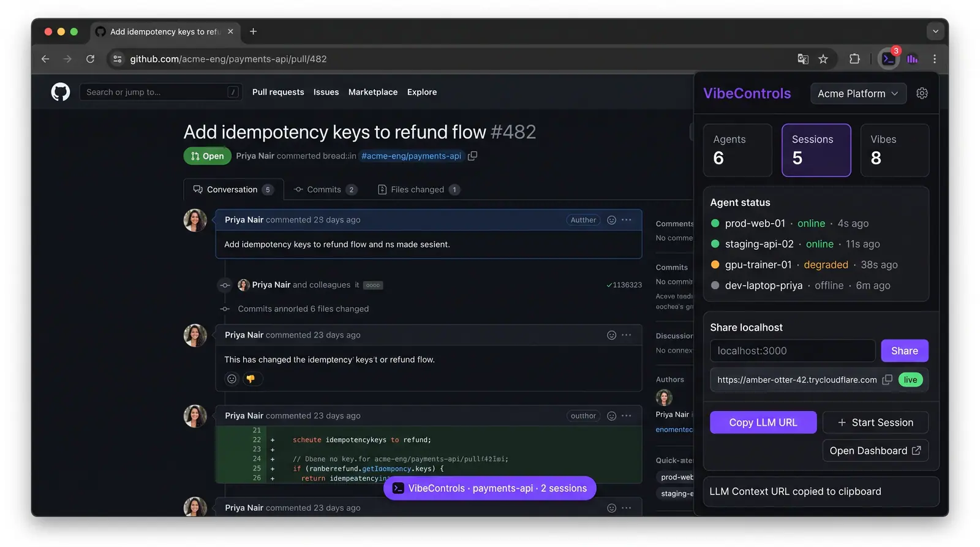Click the GitHub logo
This screenshot has width=980, height=547.
60,92
